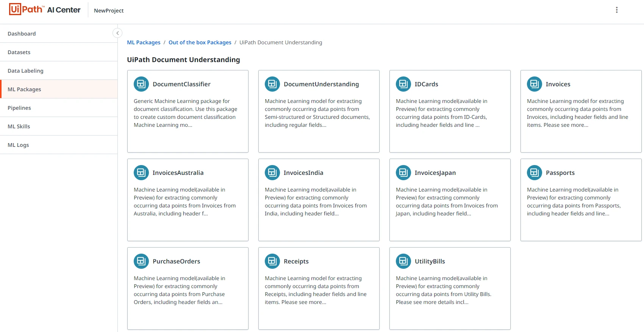
Task: Click the InvoicesJapan card description text
Action: 447,201
